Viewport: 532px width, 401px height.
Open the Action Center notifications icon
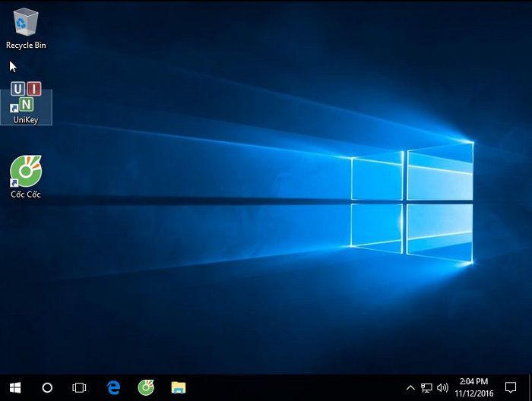click(x=511, y=388)
